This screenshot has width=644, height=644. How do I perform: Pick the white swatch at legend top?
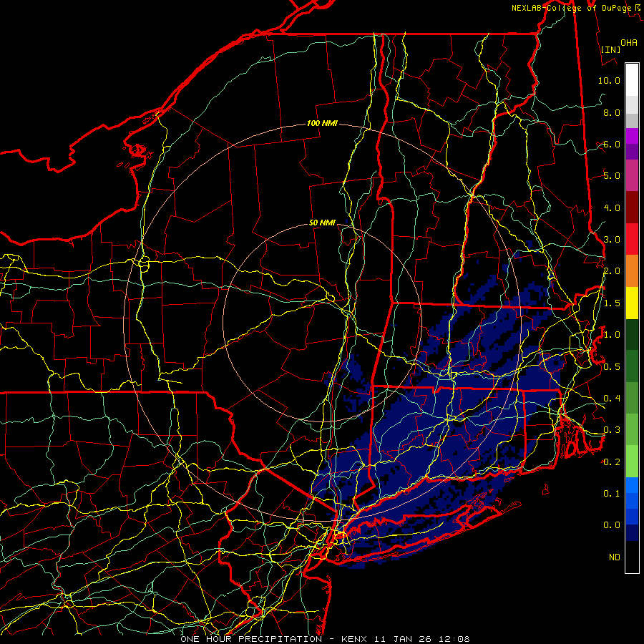632,80
